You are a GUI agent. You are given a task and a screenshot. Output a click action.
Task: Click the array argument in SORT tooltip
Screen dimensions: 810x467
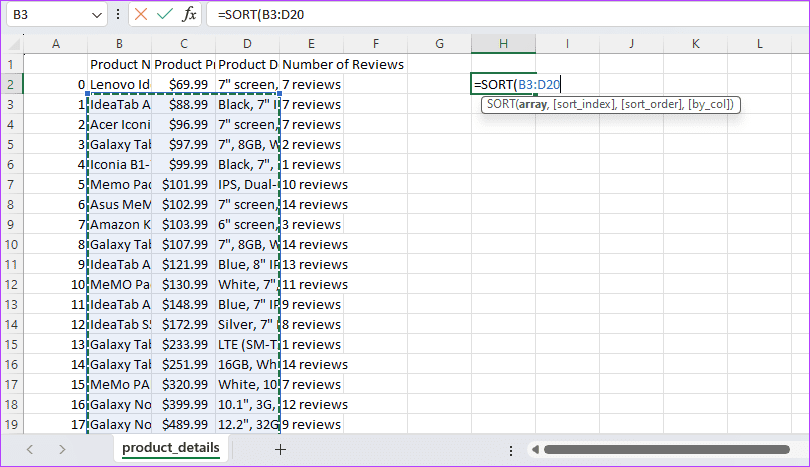pos(533,104)
